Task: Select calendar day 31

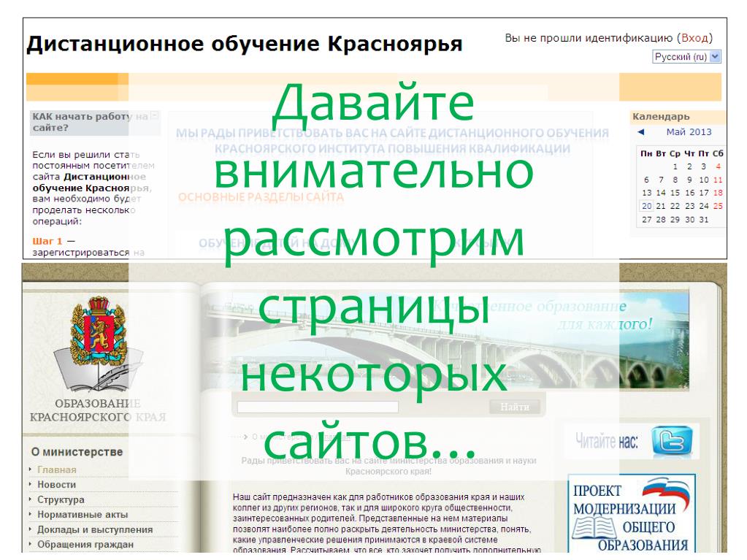Action: point(704,220)
